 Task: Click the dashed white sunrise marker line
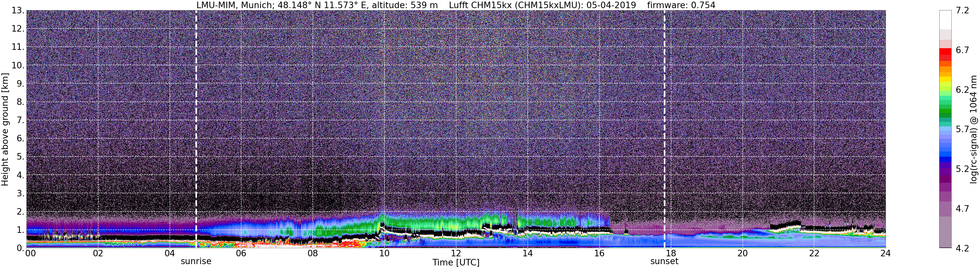point(196,129)
